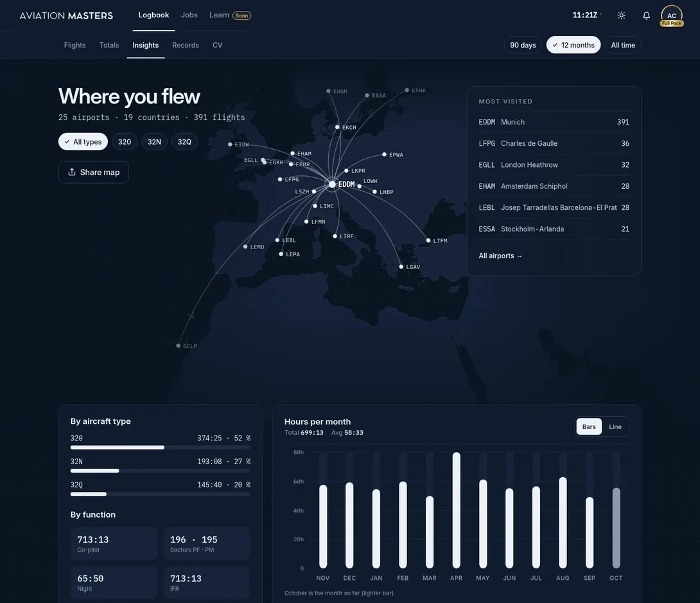700x603 pixels.
Task: Click the lighter OCT bar in hours chart
Action: click(616, 528)
